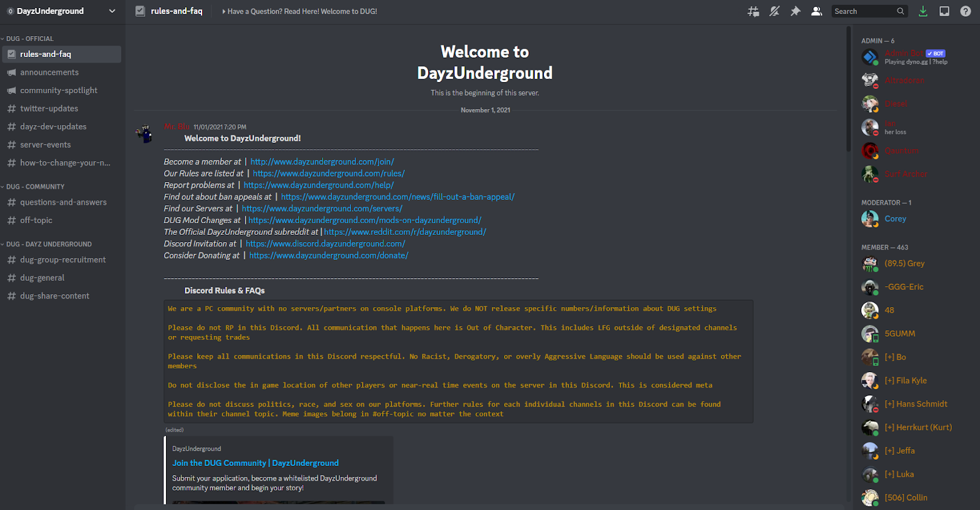
Task: Click the BOT verified badge
Action: click(935, 53)
